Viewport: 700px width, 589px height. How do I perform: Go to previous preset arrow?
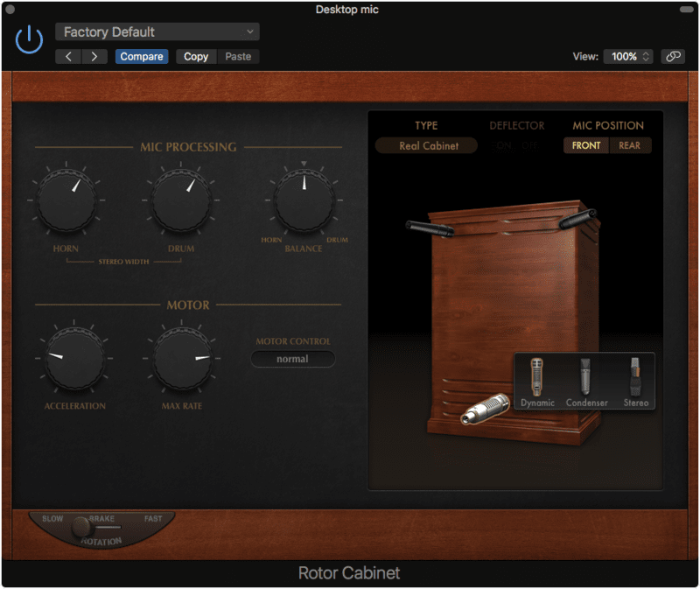coord(69,56)
